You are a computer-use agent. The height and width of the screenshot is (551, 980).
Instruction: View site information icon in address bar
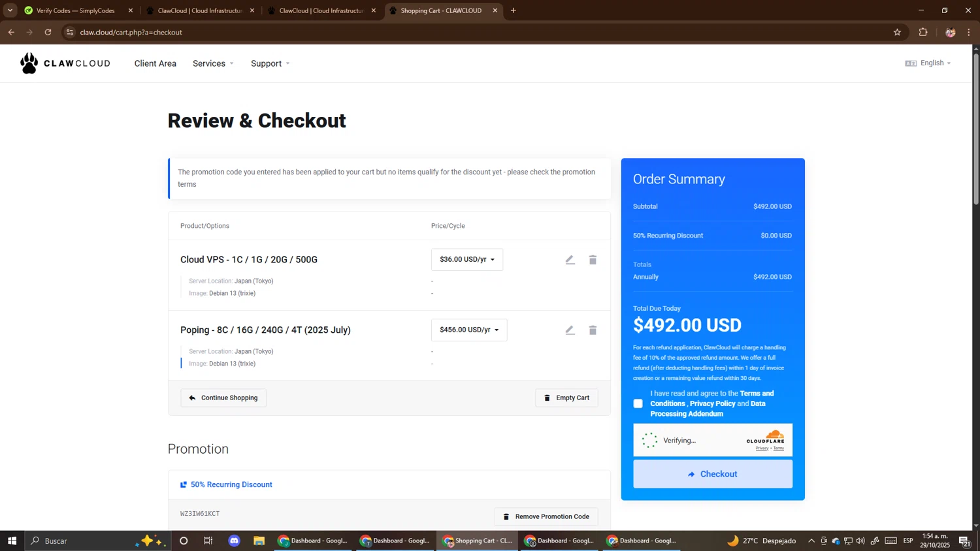click(70, 32)
